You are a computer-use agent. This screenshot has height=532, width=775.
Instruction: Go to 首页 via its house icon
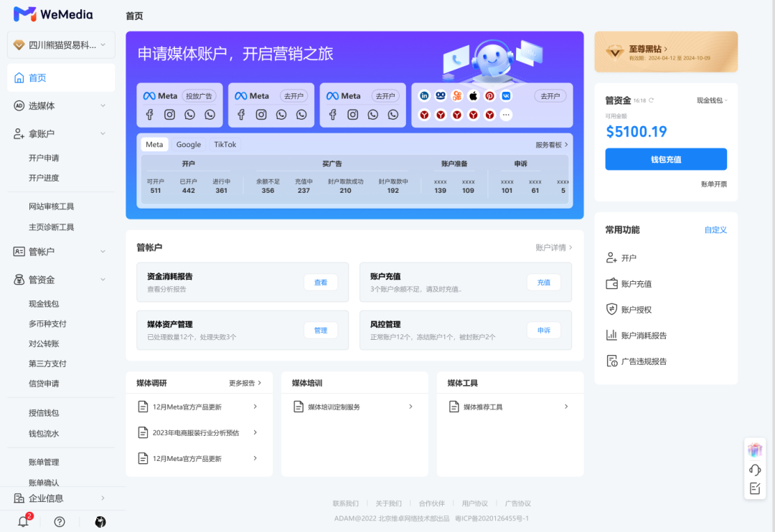coord(19,77)
